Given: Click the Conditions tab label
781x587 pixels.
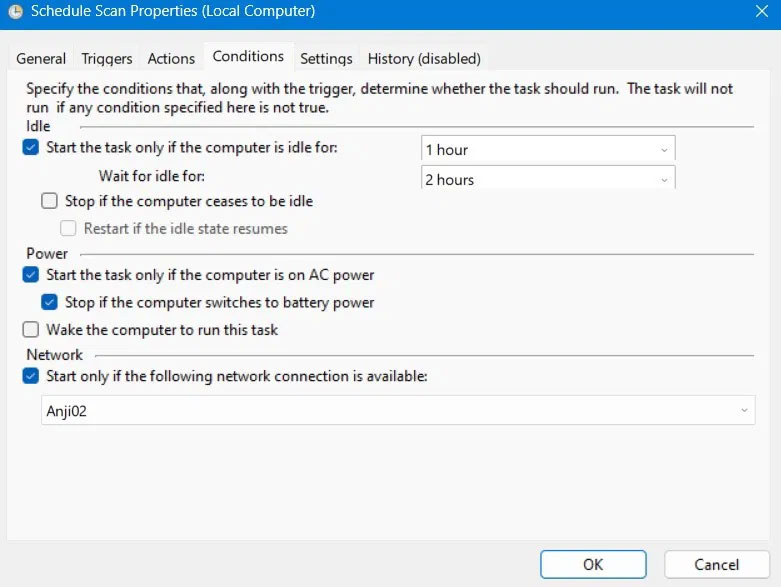Looking at the screenshot, I should tap(248, 56).
